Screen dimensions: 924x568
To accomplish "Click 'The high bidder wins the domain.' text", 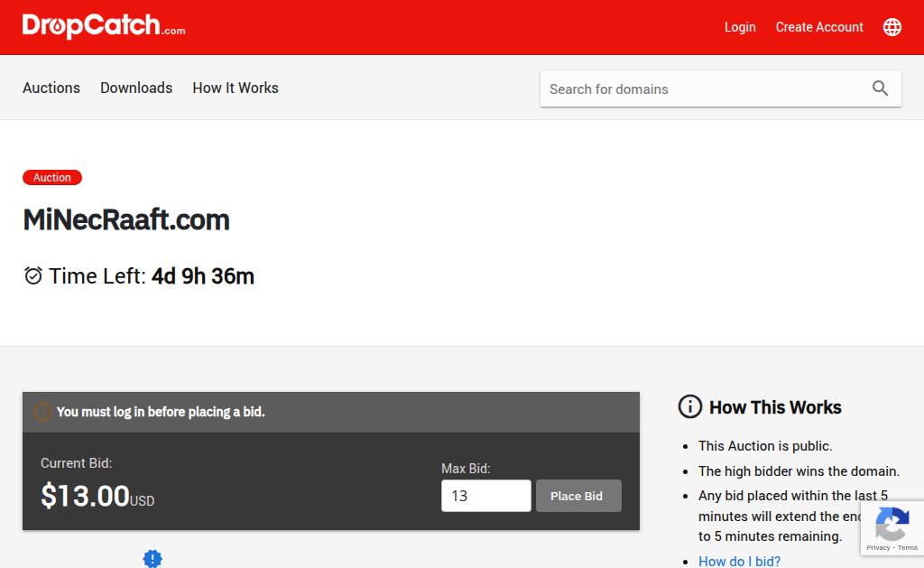I will (799, 471).
